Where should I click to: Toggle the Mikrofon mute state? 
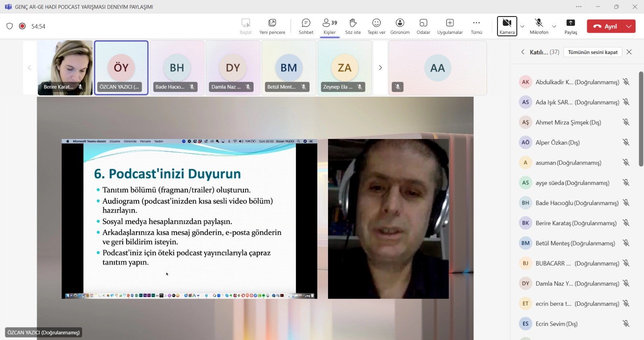(539, 26)
